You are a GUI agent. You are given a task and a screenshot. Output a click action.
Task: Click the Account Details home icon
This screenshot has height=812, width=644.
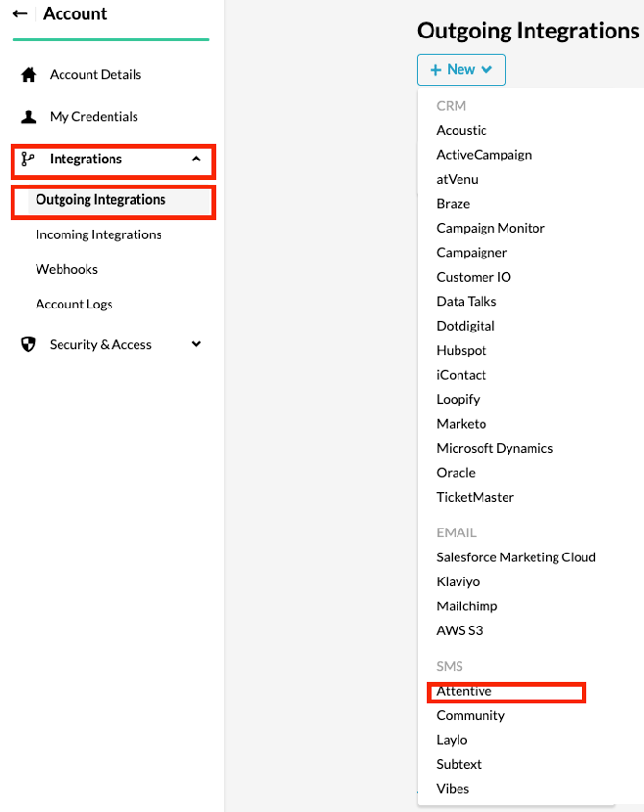point(29,75)
